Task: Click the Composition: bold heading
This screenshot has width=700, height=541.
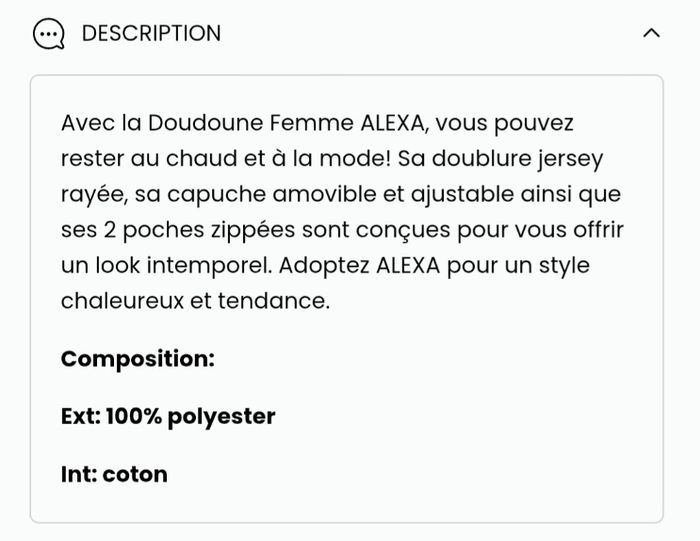Action: tap(138, 359)
